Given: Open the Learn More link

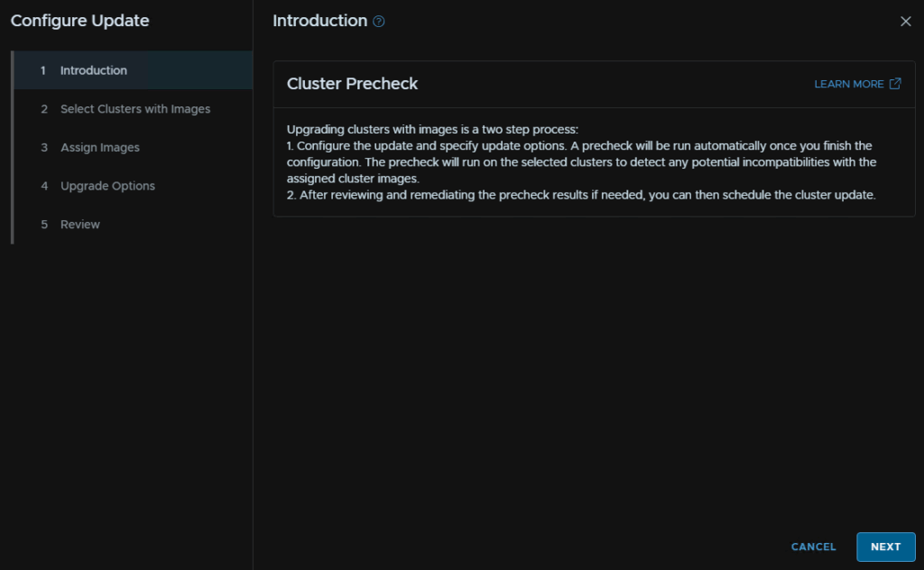Looking at the screenshot, I should click(x=849, y=84).
